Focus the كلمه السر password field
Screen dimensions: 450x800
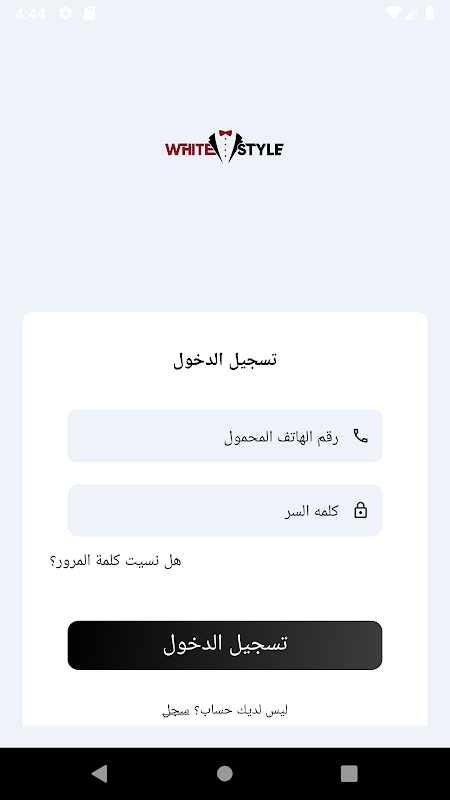[x=225, y=510]
